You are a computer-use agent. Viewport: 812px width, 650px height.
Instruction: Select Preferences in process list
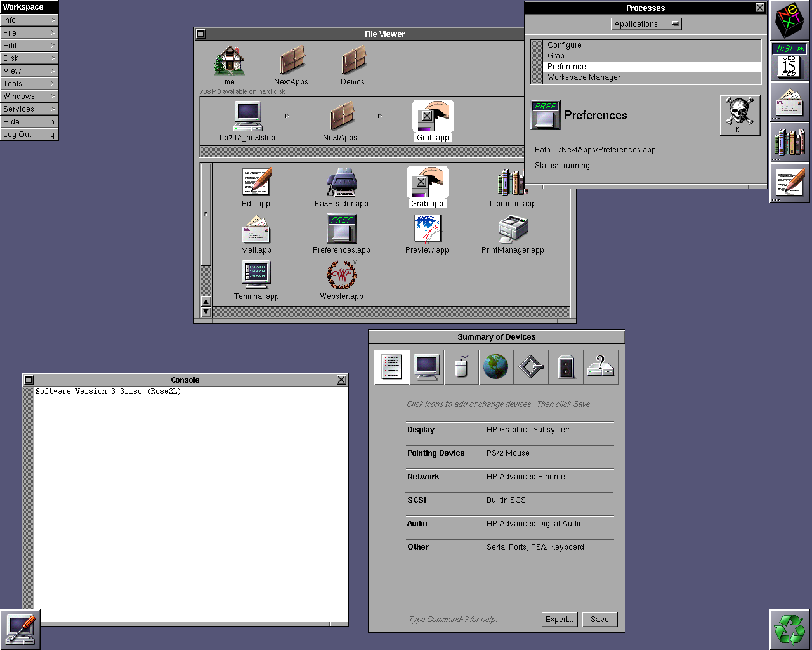tap(652, 67)
